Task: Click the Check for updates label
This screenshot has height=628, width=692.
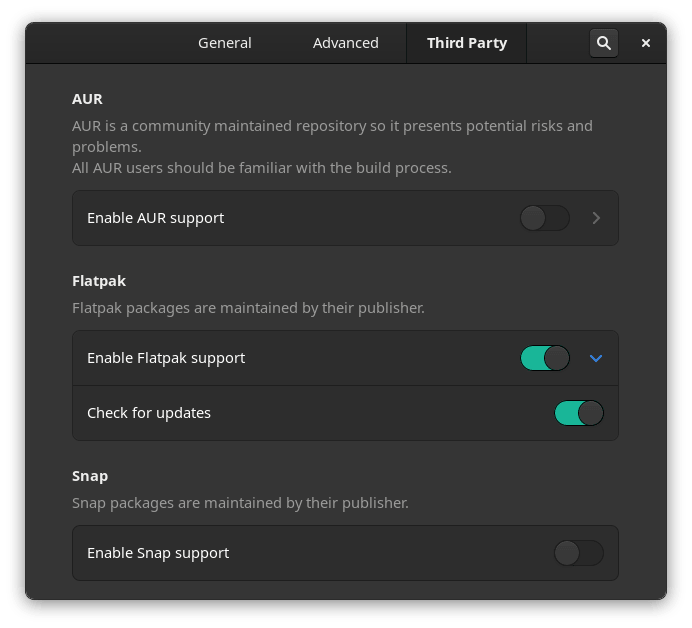Action: tap(149, 413)
